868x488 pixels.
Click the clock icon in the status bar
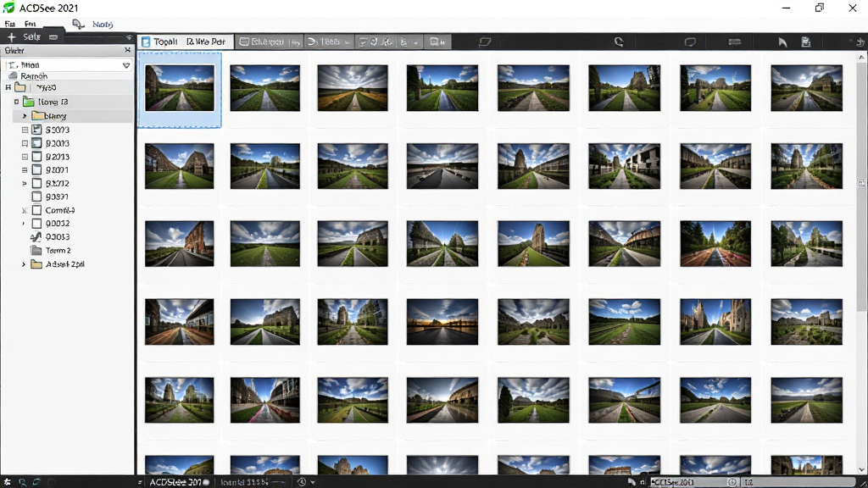click(x=302, y=482)
